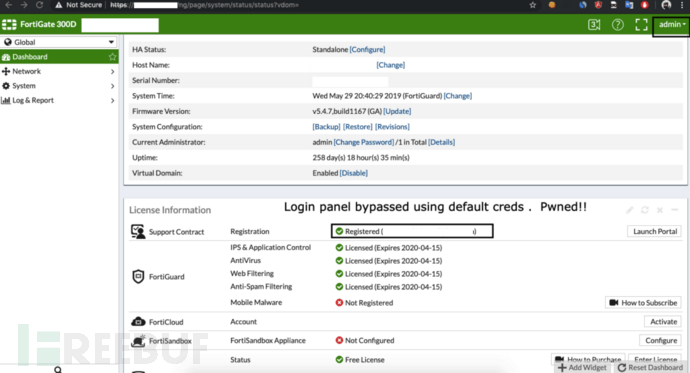This screenshot has width=690, height=373.
Task: Expand the Log & Report chevron
Action: 113,100
